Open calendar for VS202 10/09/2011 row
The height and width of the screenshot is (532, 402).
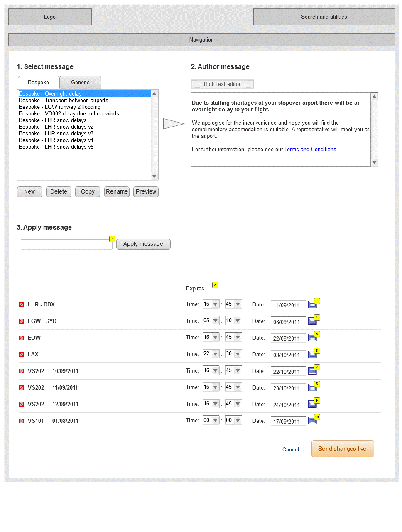(x=312, y=371)
